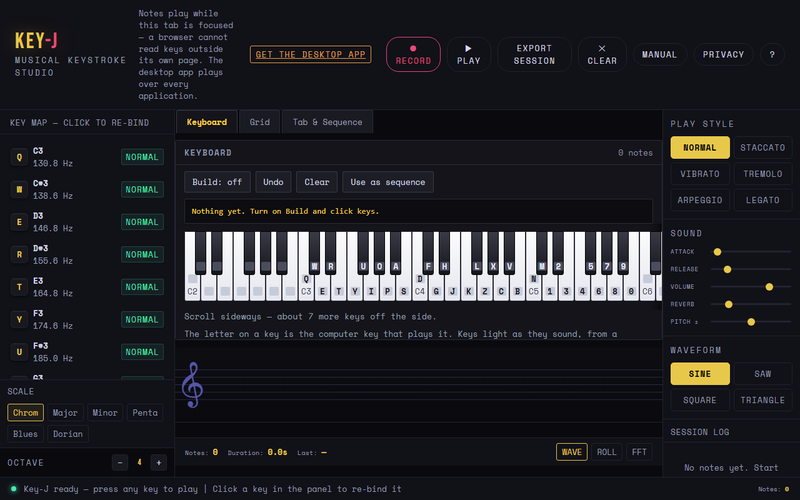
Task: Click the Clear button in keyboard panel
Action: (316, 182)
